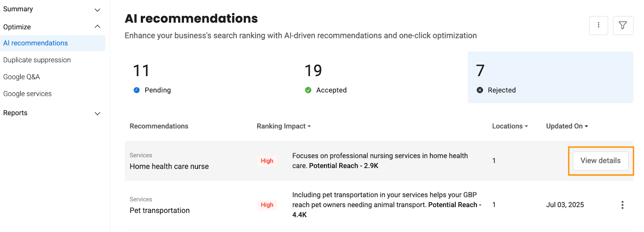Open the Locations column dropdown
The height and width of the screenshot is (232, 644).
510,126
